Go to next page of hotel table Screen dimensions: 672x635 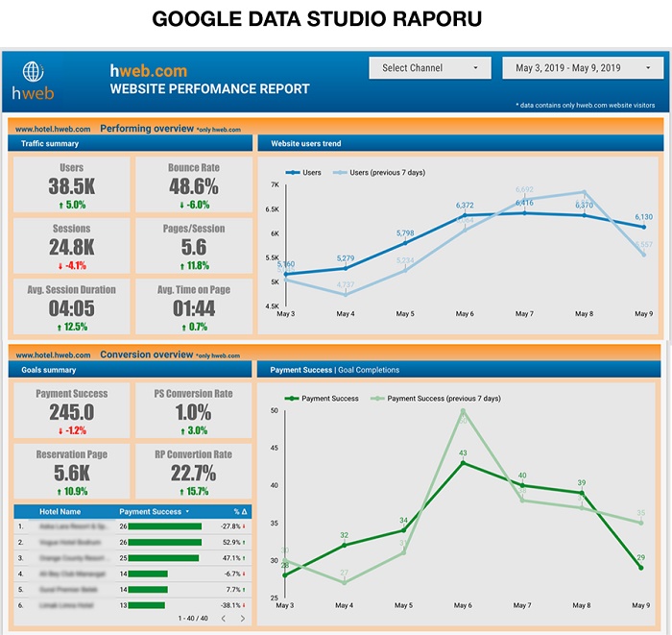coord(242,618)
